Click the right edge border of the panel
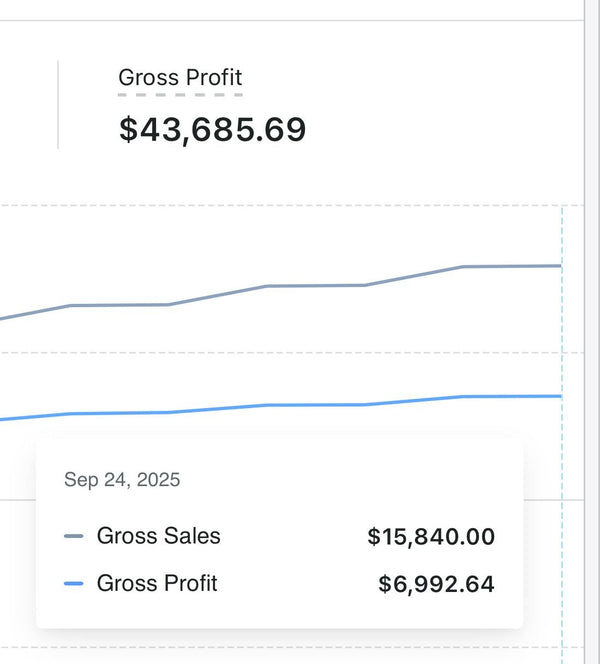600x664 pixels. 583,300
